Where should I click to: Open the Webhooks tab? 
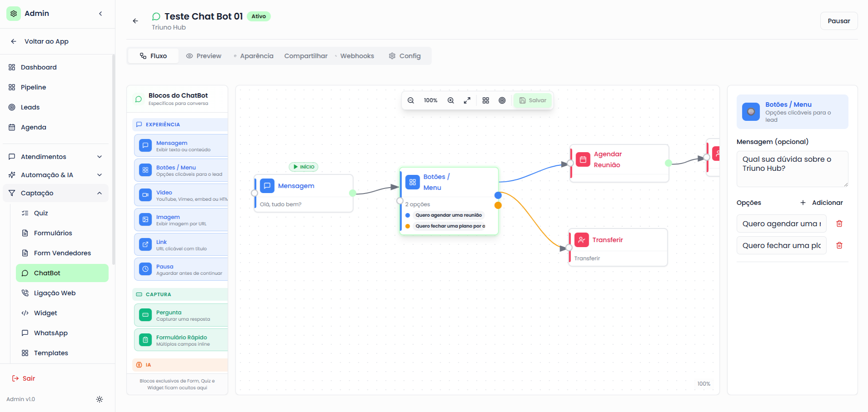pos(355,56)
